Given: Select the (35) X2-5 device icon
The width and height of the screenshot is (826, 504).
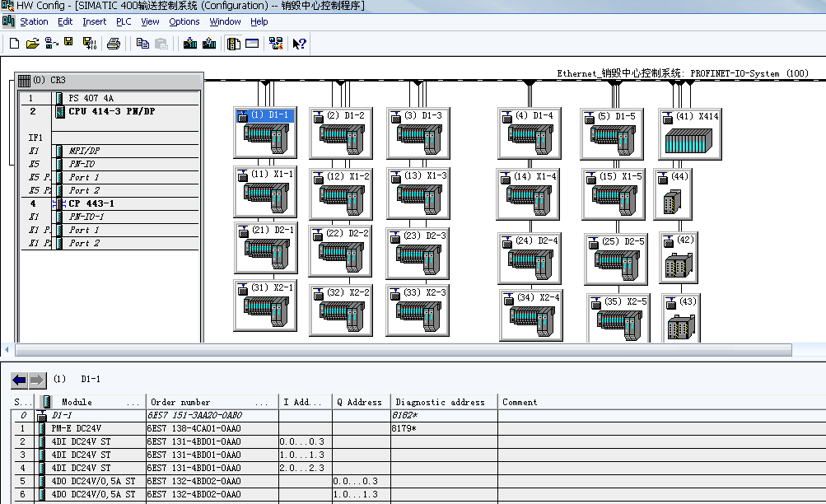Looking at the screenshot, I should (618, 318).
